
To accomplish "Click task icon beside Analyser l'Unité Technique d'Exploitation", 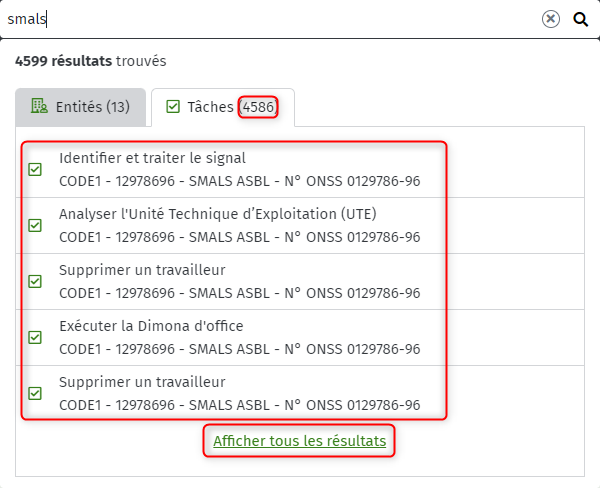I will coord(35,225).
